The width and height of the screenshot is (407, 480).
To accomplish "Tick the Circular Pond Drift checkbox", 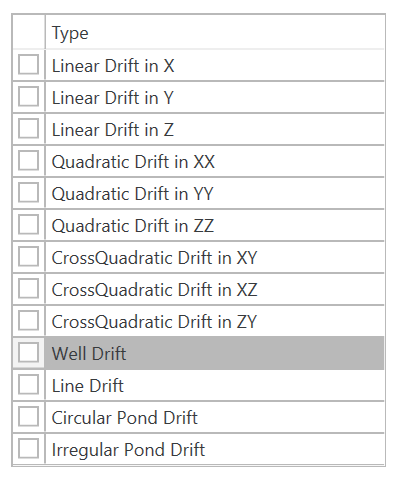I will [28, 417].
